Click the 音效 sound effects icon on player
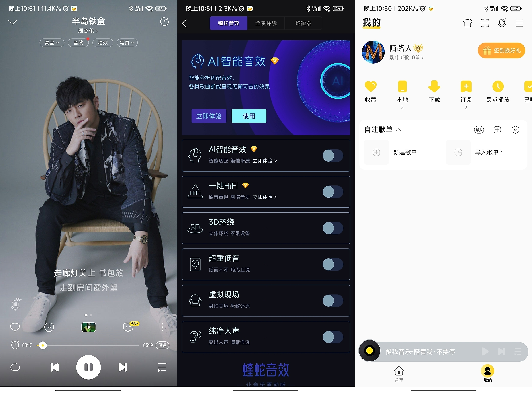 tap(78, 43)
